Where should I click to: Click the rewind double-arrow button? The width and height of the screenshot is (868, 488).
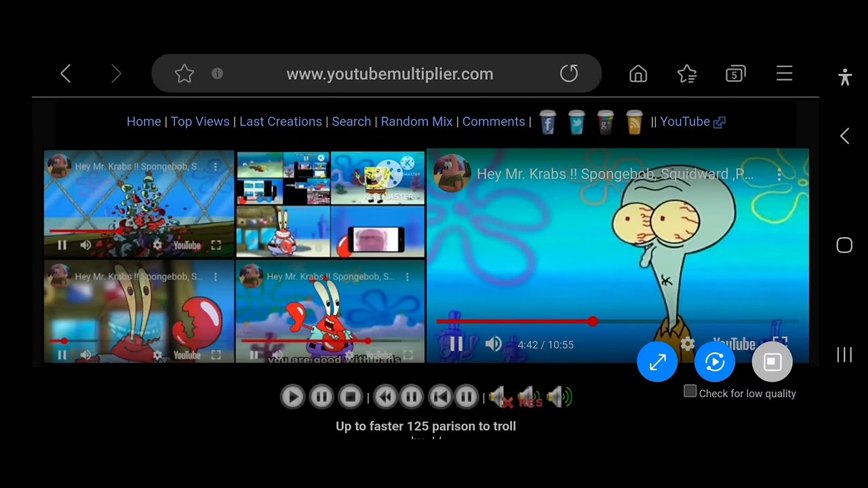click(385, 396)
